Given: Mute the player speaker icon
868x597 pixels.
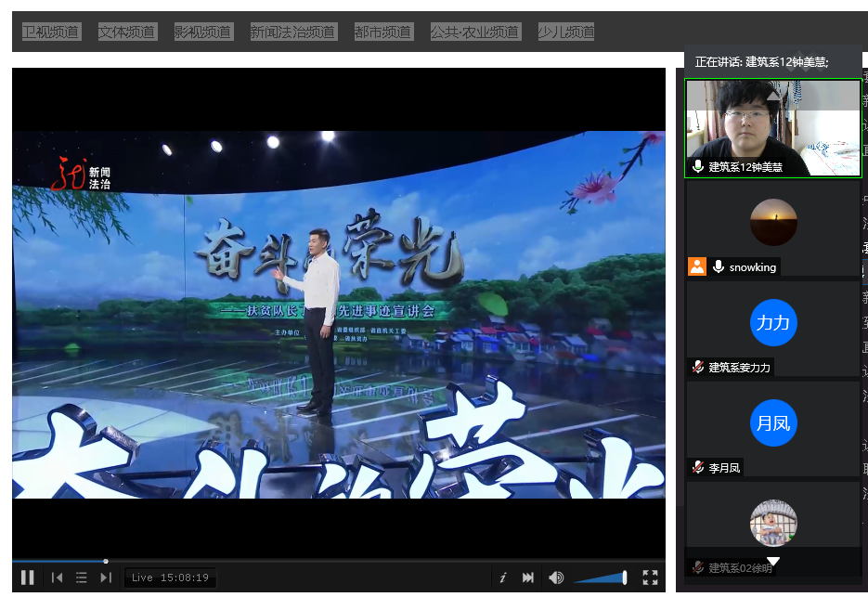Looking at the screenshot, I should click(x=556, y=578).
